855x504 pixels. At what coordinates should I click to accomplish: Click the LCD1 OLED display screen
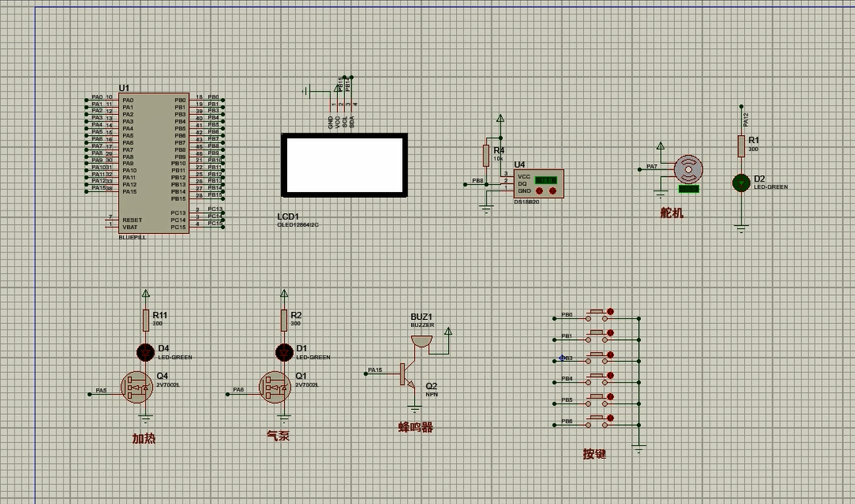pyautogui.click(x=343, y=165)
